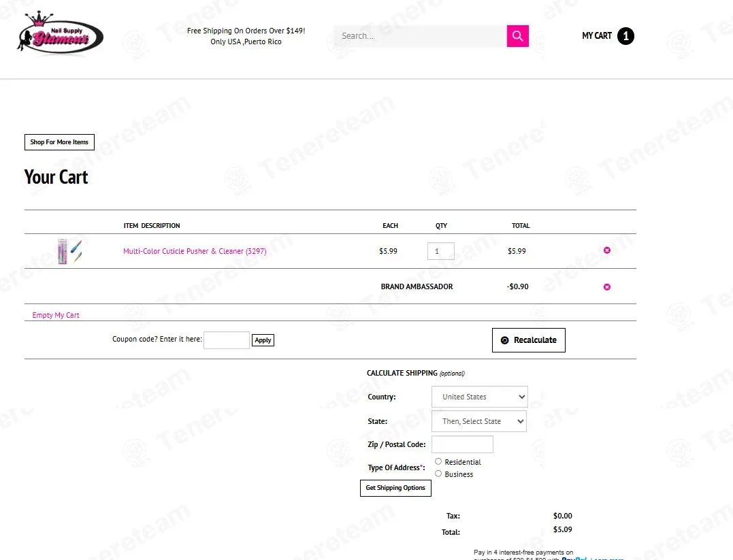Viewport: 733px width, 560px height.
Task: Click the pink search magnifier button
Action: pos(517,36)
